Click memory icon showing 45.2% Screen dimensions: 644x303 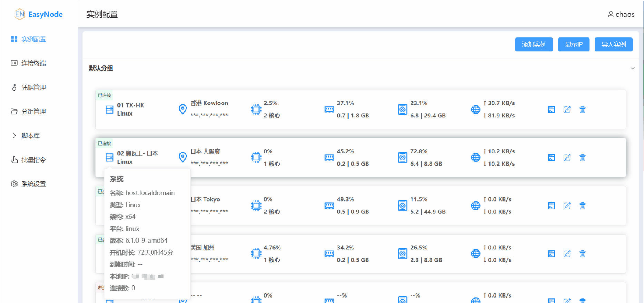tap(329, 157)
